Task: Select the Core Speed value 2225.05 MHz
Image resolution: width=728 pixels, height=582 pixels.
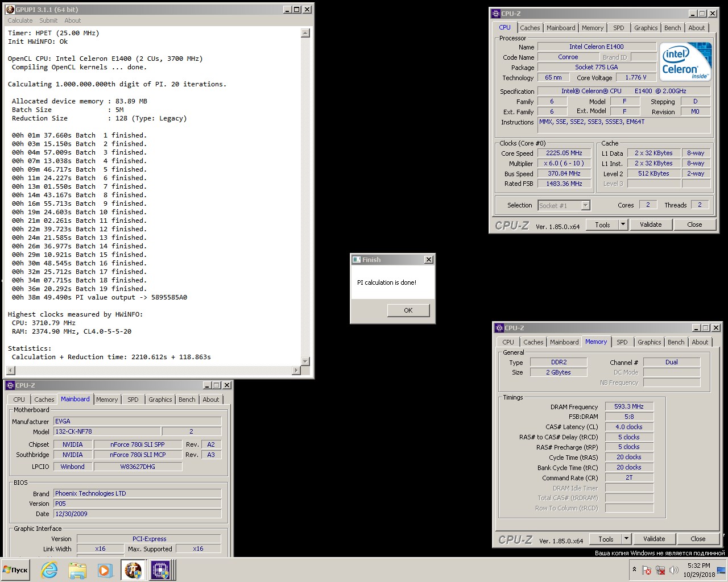Action: (564, 153)
